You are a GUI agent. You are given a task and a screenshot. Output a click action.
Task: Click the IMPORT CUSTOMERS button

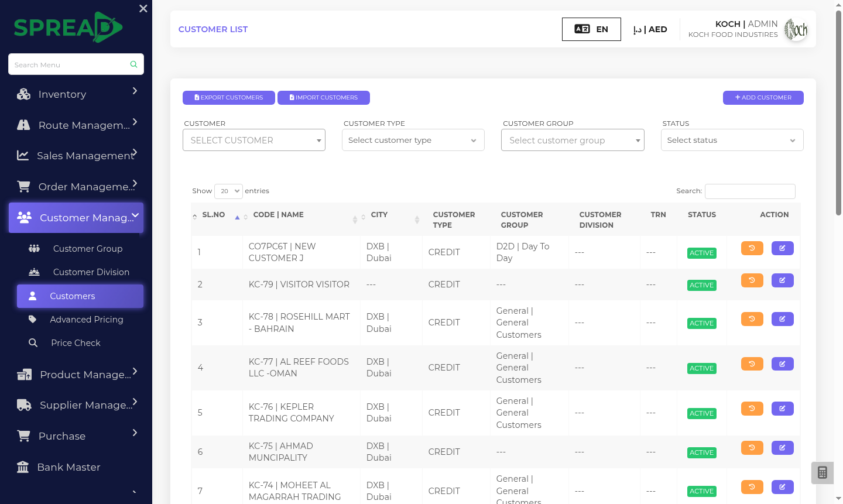(324, 98)
